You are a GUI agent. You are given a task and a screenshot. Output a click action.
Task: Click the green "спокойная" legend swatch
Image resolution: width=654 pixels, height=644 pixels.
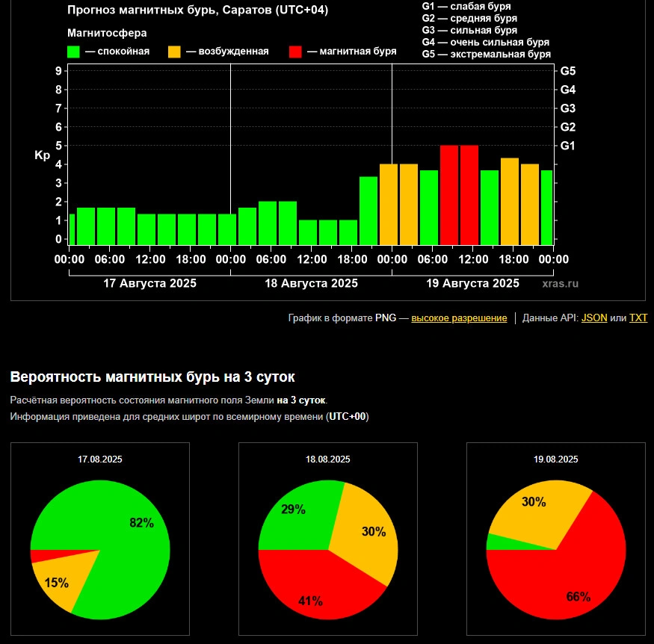pyautogui.click(x=74, y=52)
